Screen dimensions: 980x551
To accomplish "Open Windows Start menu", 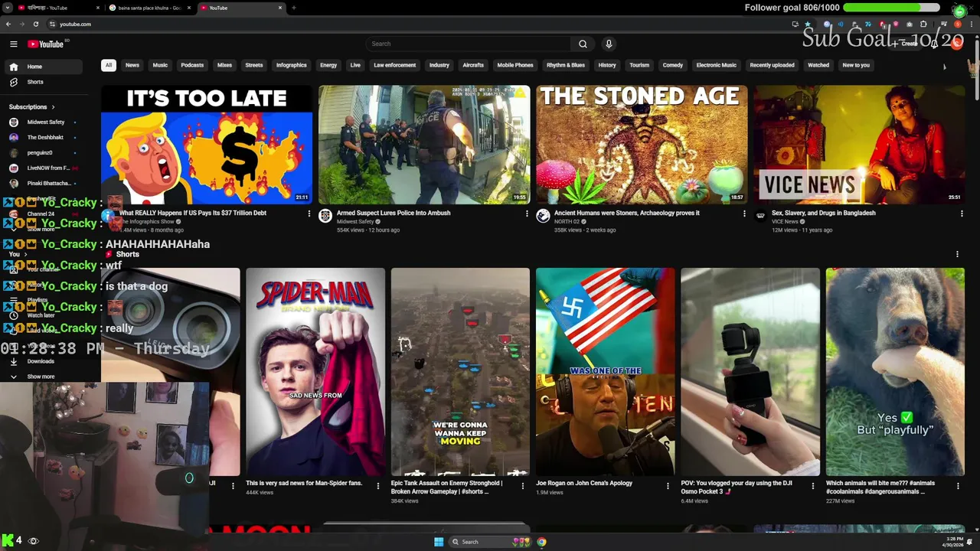I will pos(439,542).
